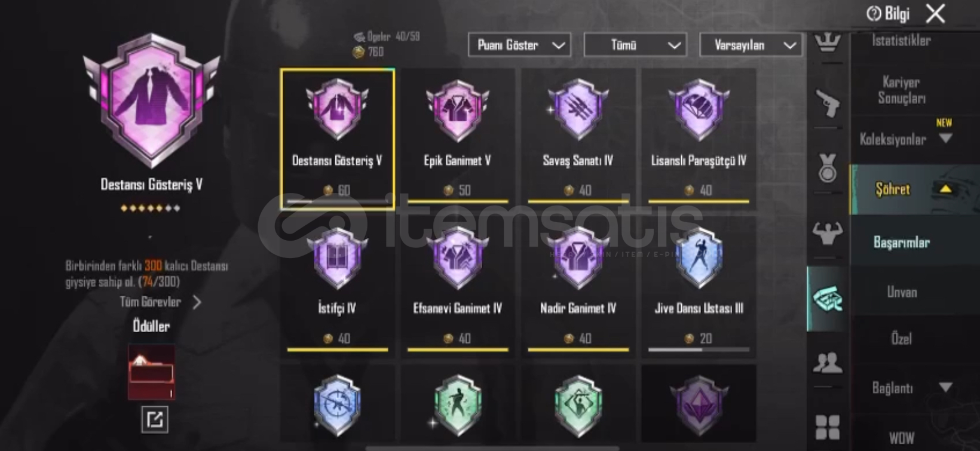980x451 pixels.
Task: Select the Epik Ganimet V badge
Action: pos(457,139)
